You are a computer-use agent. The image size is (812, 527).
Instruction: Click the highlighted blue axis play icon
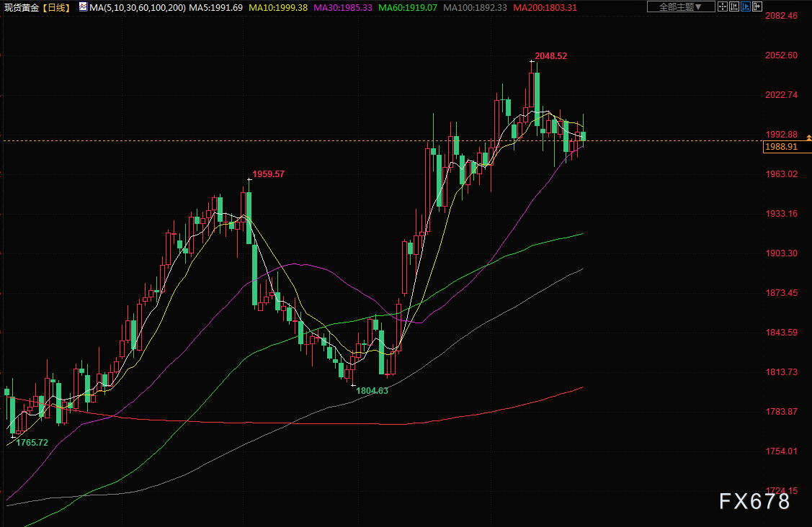pos(746,6)
